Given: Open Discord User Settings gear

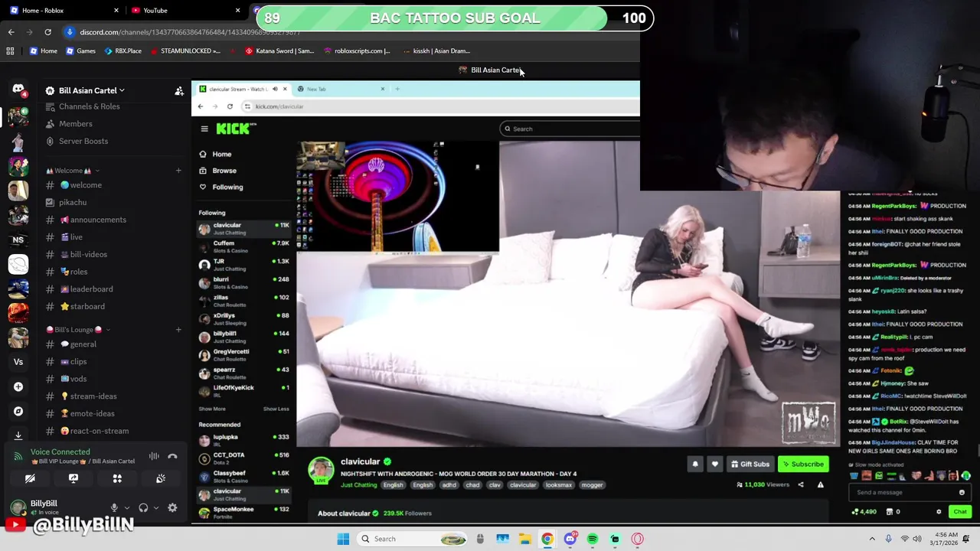Looking at the screenshot, I should point(172,507).
